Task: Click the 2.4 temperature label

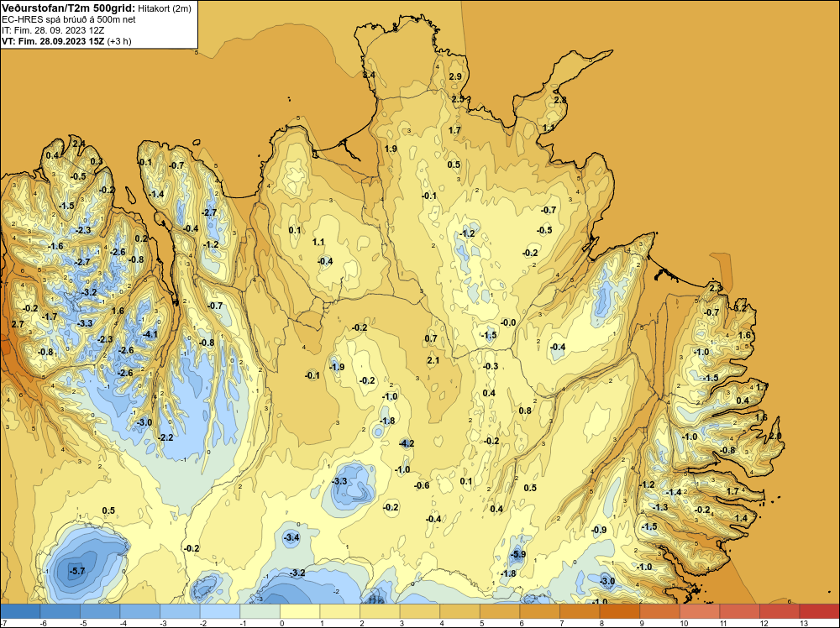Action: coord(79,143)
